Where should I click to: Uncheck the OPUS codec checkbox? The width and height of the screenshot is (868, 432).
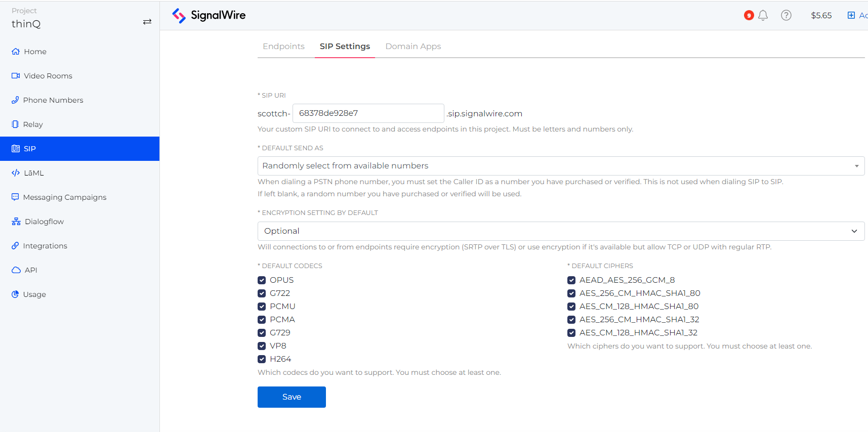[x=262, y=280]
